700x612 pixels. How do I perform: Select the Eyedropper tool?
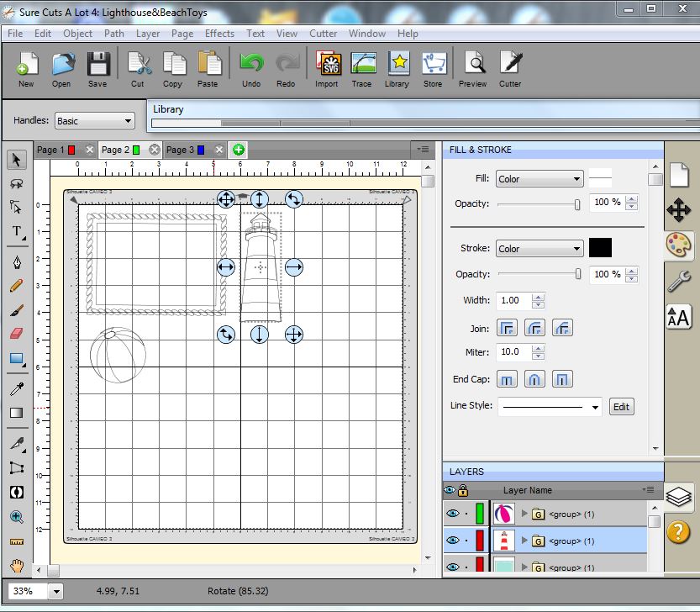[16, 388]
